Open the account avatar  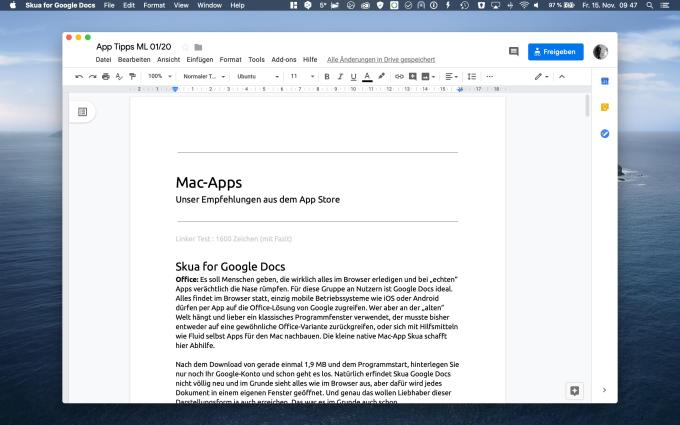600,52
